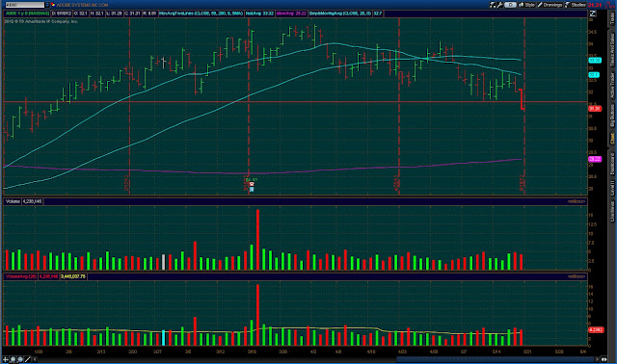This screenshot has width=617, height=364.
Task: Click the slowAvg 29.22 value label
Action: click(291, 13)
